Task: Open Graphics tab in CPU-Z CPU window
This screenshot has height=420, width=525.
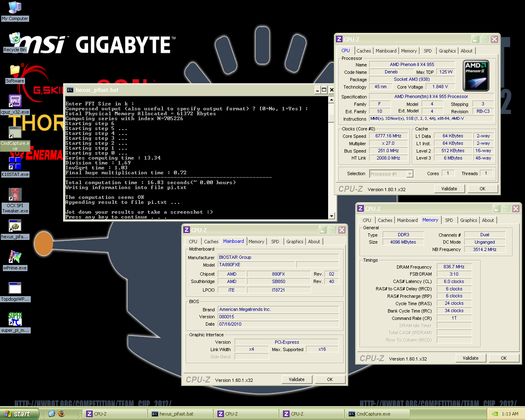Action: pos(447,51)
